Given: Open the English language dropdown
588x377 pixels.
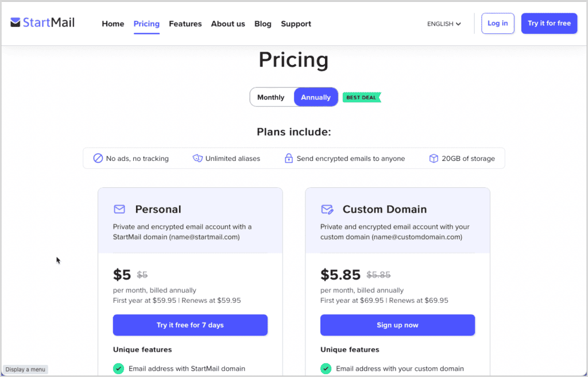Looking at the screenshot, I should click(444, 24).
